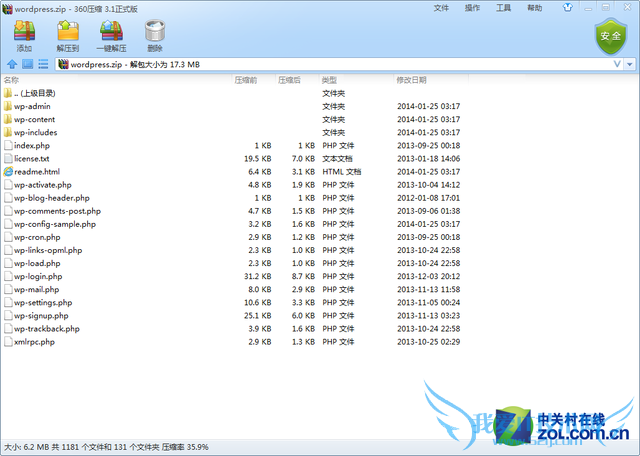Click status bar compression ratio text
Image resolution: width=640 pixels, height=456 pixels.
(185, 447)
